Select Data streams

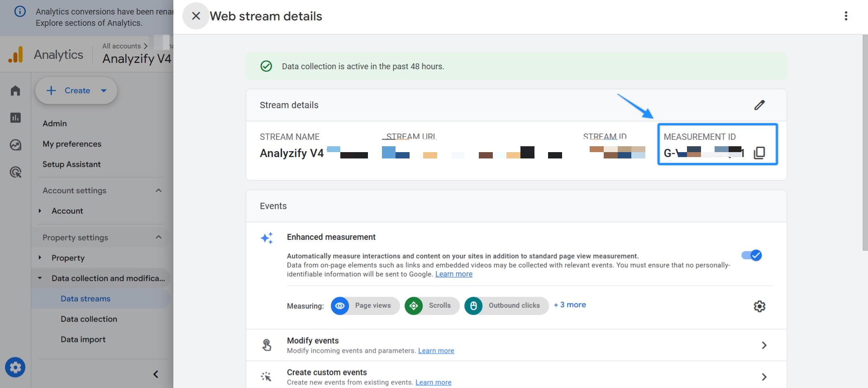(100, 298)
